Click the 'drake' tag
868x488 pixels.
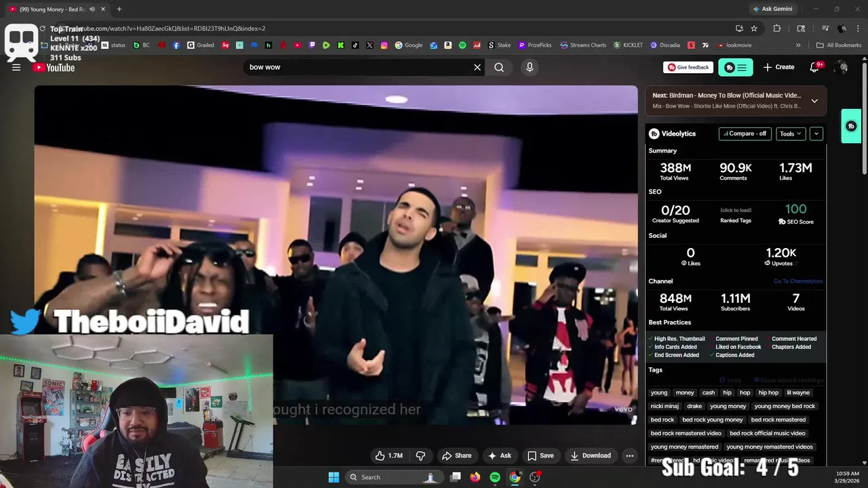coord(694,406)
